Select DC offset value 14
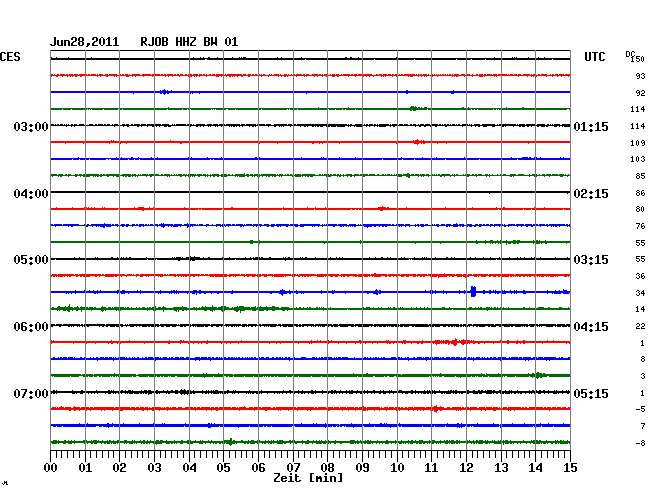650x494 pixels. coord(640,309)
